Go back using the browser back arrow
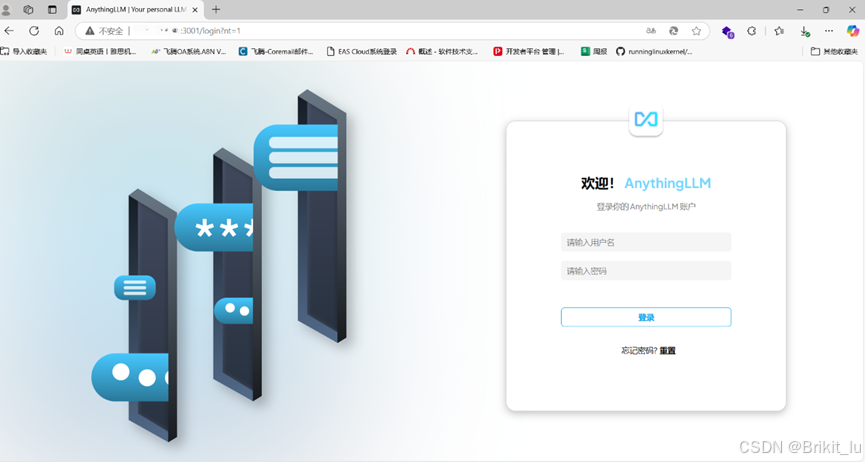This screenshot has height=462, width=865. 9,31
